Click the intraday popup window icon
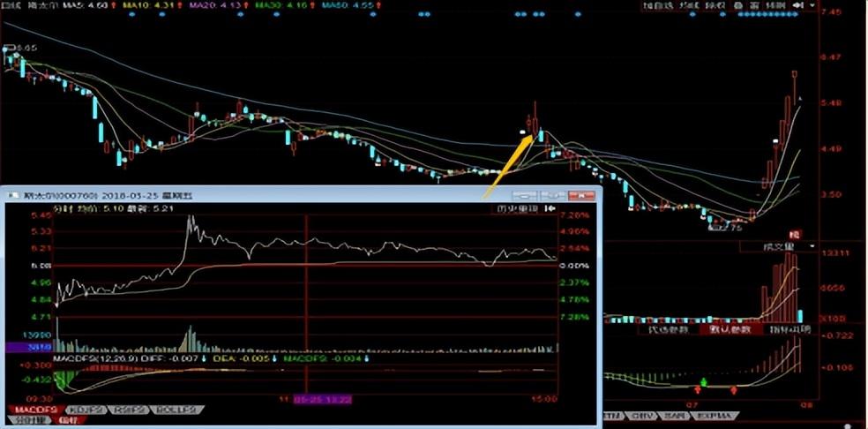 pyautogui.click(x=13, y=195)
